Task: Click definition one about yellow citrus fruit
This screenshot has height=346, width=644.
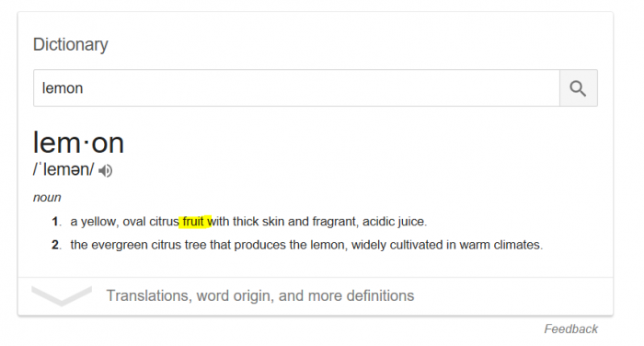Action: pos(248,222)
